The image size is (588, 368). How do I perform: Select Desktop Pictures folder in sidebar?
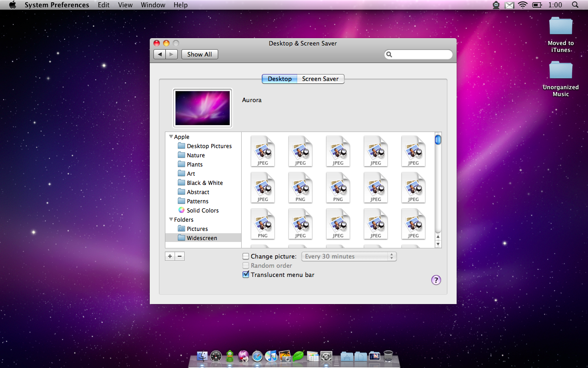(x=205, y=146)
